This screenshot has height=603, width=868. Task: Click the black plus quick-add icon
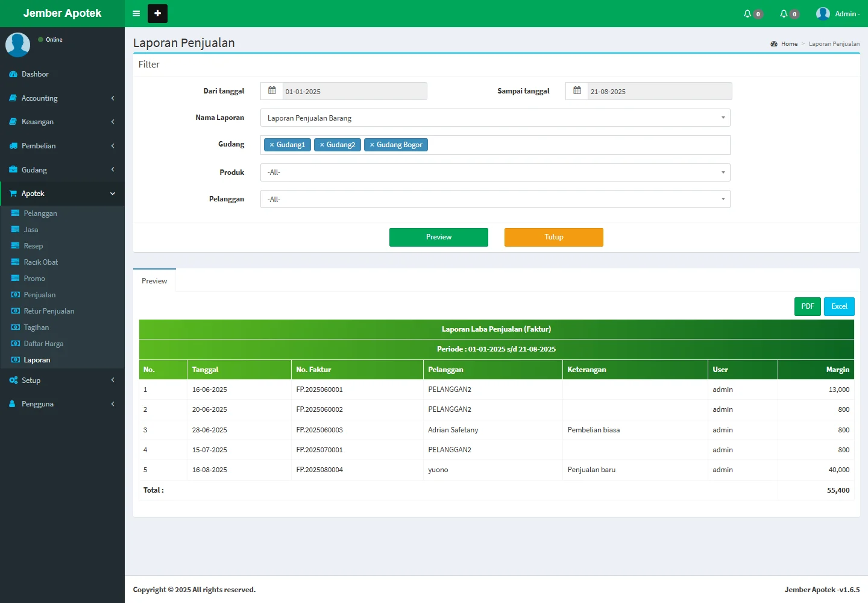coord(157,13)
